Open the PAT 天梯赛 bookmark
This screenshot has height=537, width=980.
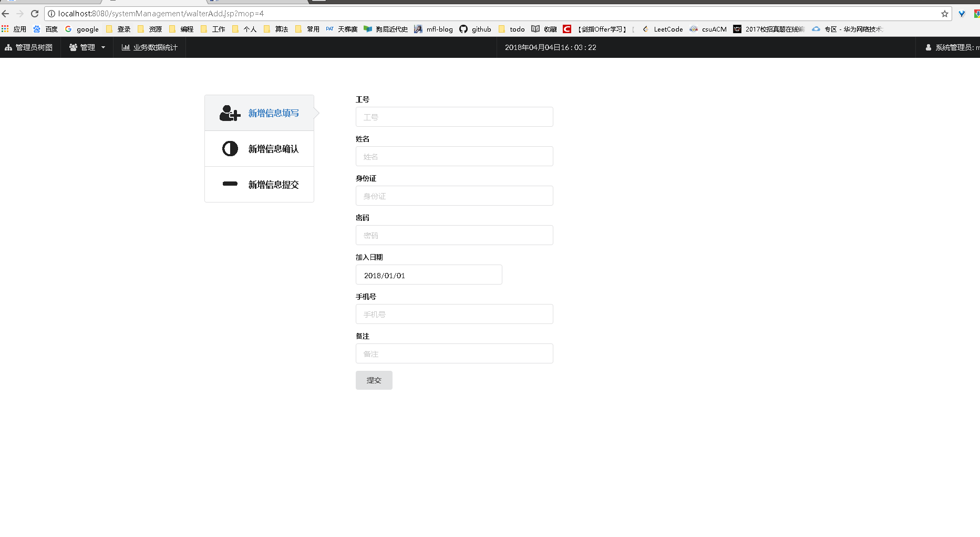[342, 29]
